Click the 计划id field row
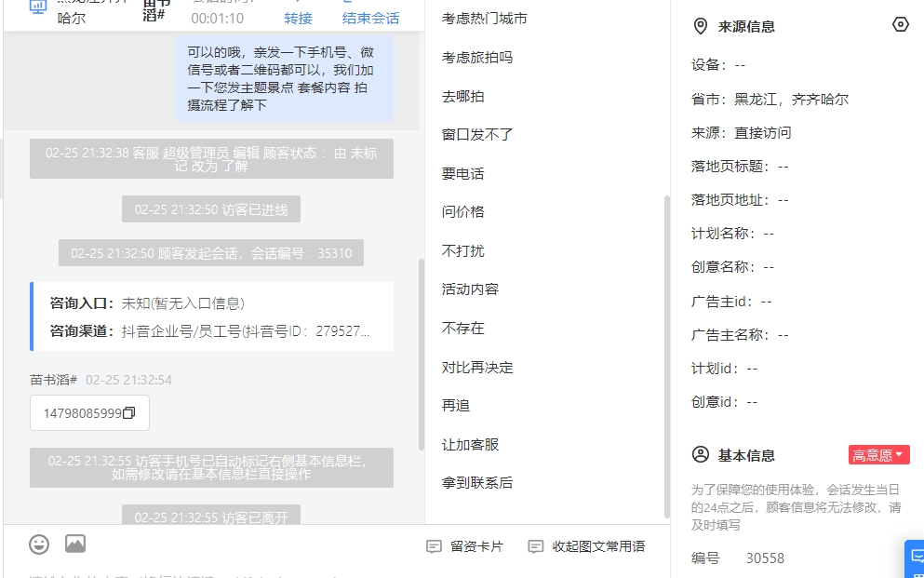This screenshot has height=578, width=924. pyautogui.click(x=724, y=369)
